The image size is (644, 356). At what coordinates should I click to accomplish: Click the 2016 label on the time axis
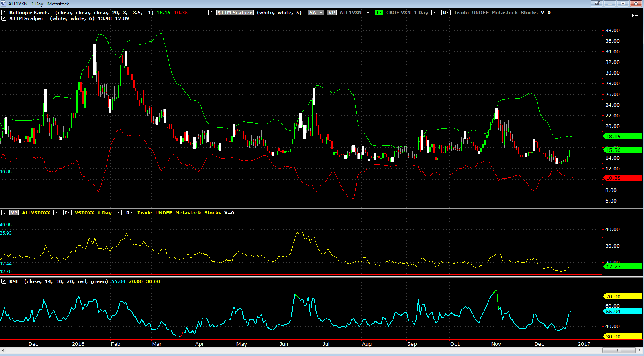coord(78,344)
